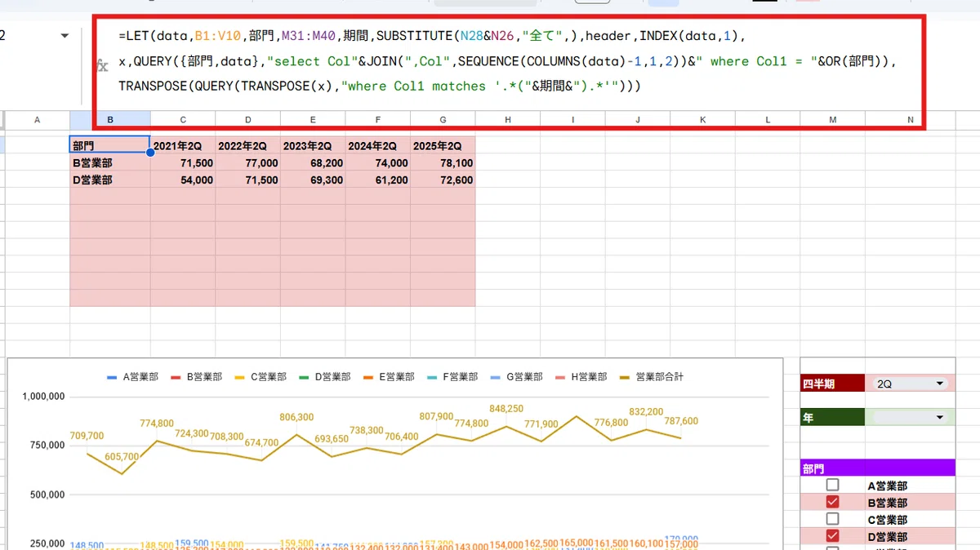This screenshot has width=980, height=550.
Task: Click the 709,700 chart data label
Action: (87, 436)
